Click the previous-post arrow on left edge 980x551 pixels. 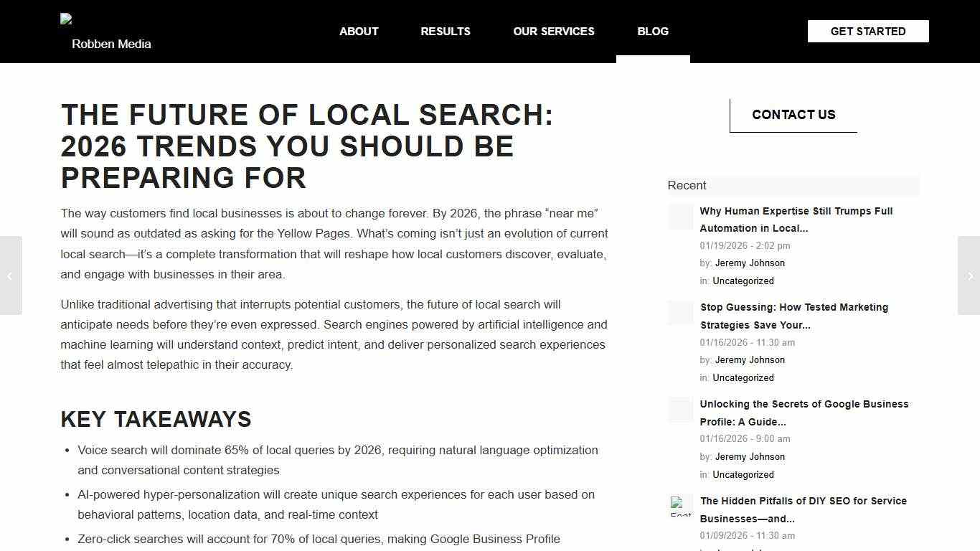pos(9,276)
